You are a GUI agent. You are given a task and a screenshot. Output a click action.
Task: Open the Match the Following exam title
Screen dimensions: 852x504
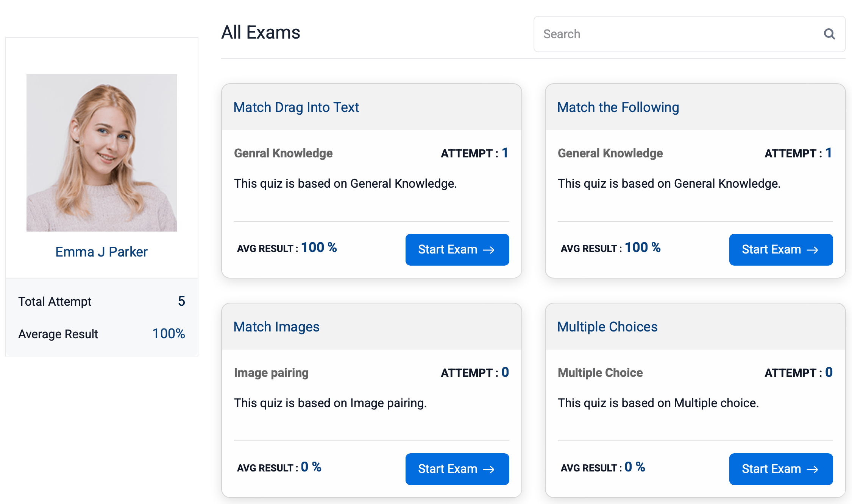click(x=618, y=107)
